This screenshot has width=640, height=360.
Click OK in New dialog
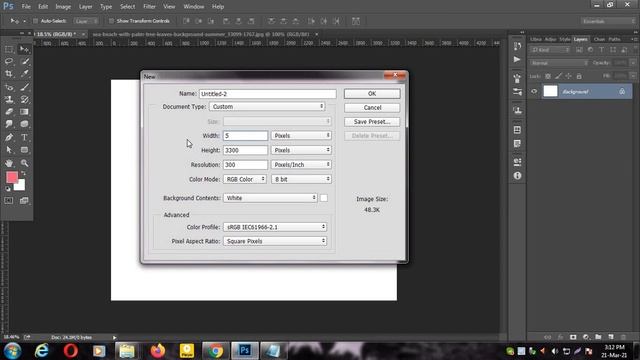pyautogui.click(x=372, y=93)
